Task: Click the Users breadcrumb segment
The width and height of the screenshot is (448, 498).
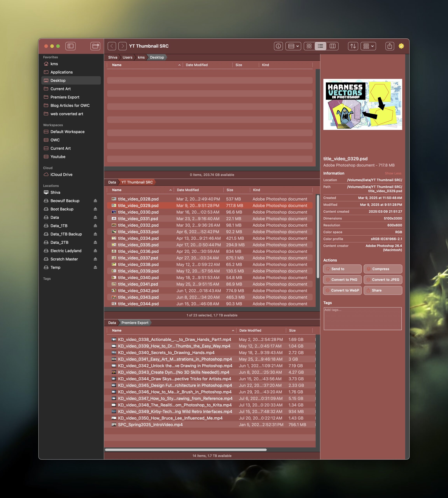Action: pyautogui.click(x=127, y=57)
